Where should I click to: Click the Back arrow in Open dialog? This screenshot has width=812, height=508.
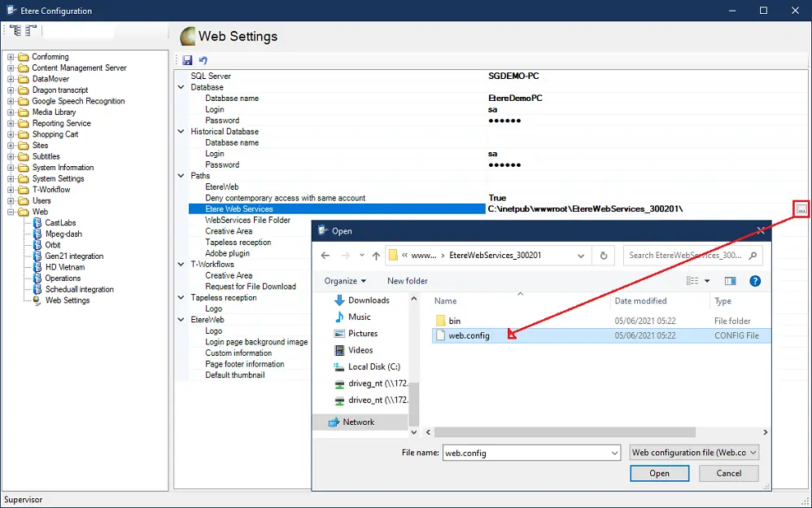(x=325, y=255)
